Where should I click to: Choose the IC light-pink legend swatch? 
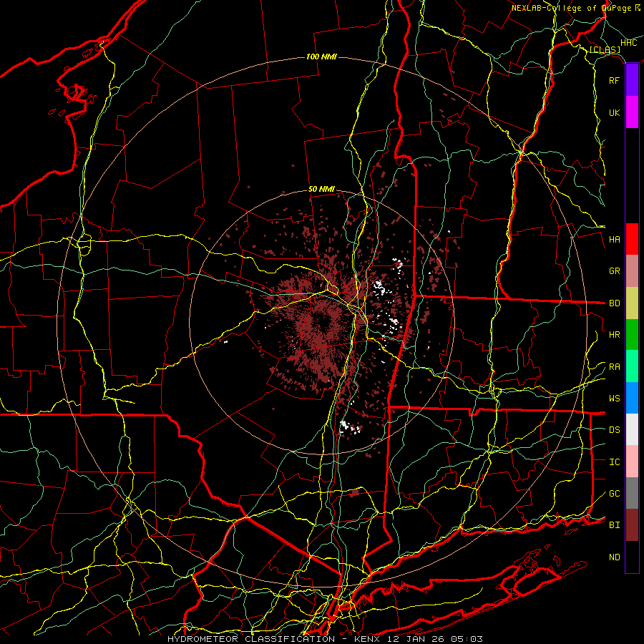tap(632, 462)
